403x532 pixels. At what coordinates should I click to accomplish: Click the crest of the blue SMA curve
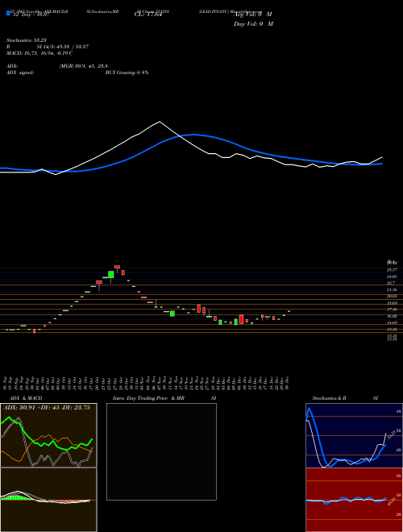pos(194,135)
